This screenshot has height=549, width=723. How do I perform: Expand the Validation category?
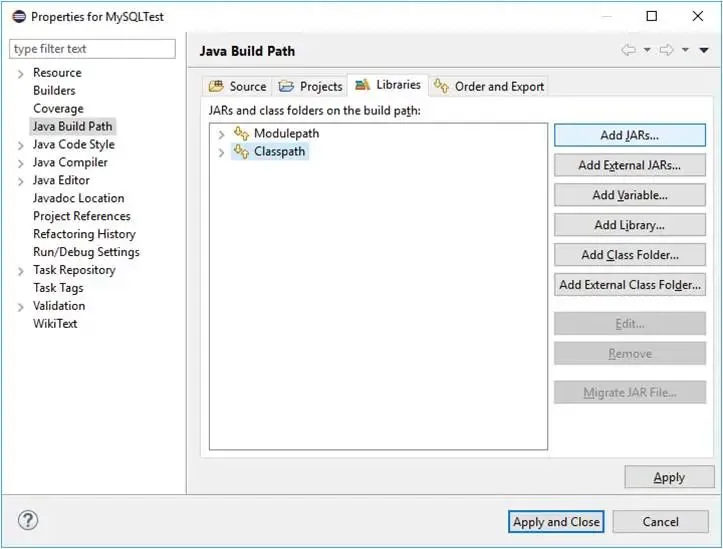coord(20,307)
